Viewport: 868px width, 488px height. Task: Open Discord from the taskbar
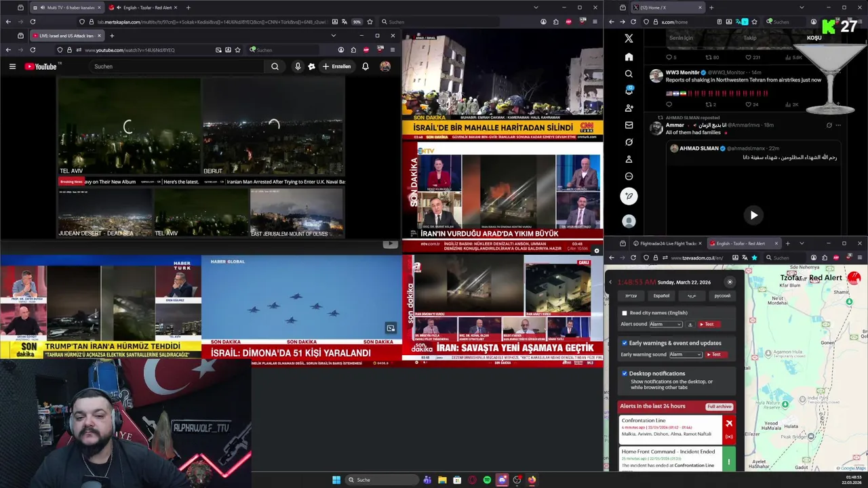pyautogui.click(x=502, y=480)
